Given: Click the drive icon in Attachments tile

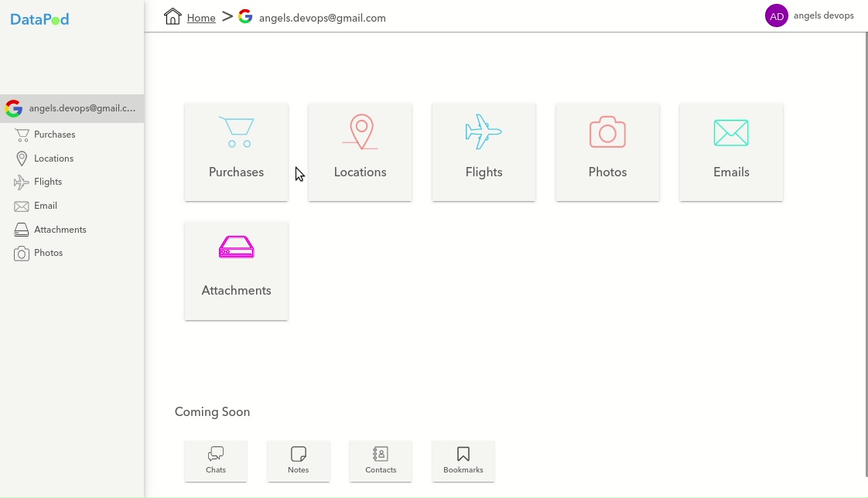Looking at the screenshot, I should pos(236,247).
